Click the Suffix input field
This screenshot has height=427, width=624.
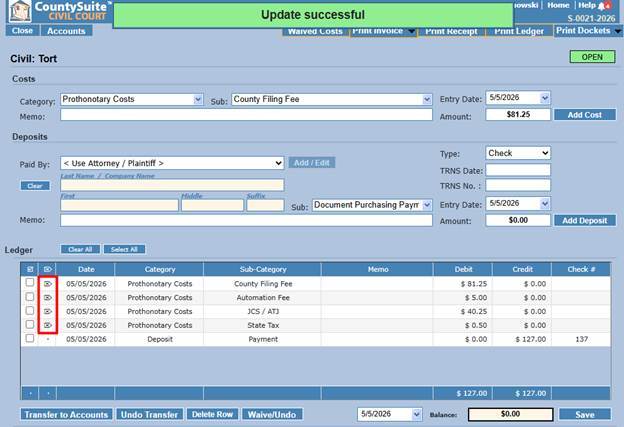(x=265, y=205)
